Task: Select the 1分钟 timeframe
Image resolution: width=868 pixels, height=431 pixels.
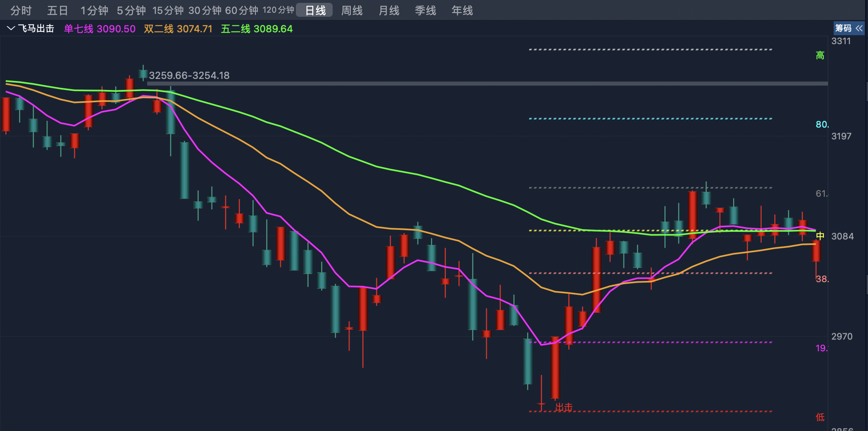Action: (94, 10)
